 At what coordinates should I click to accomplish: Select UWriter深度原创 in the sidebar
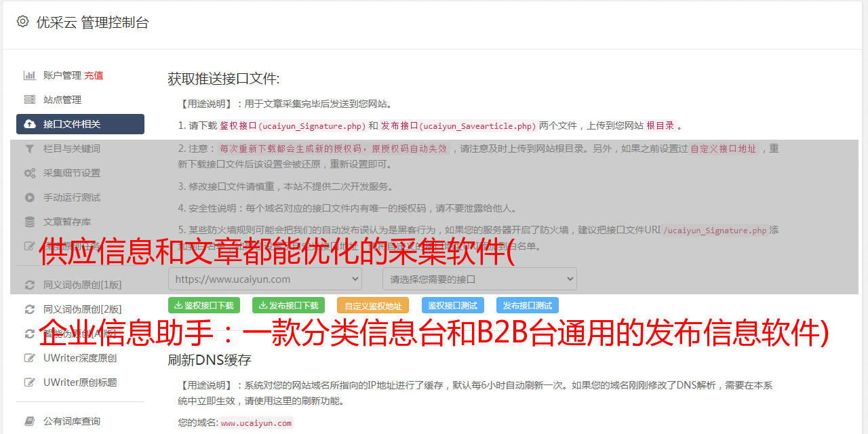[x=80, y=358]
